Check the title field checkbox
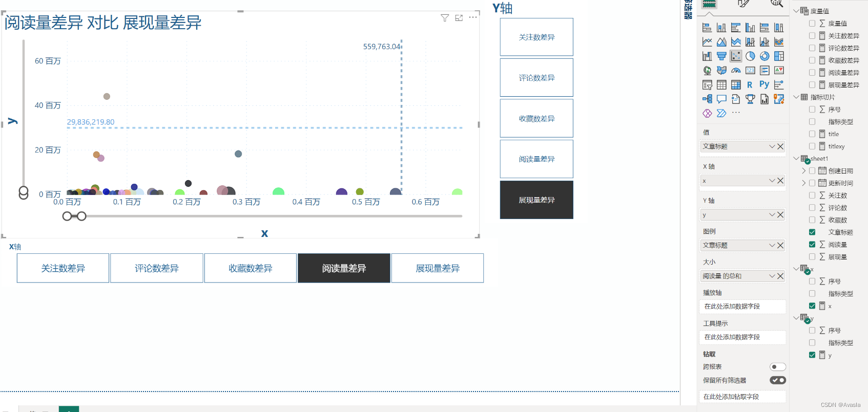The width and height of the screenshot is (868, 412). click(812, 134)
